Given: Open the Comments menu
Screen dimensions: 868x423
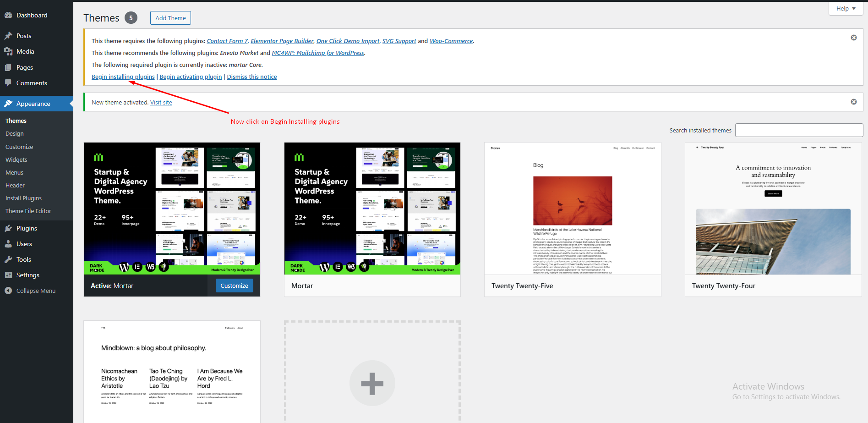Looking at the screenshot, I should click(32, 83).
